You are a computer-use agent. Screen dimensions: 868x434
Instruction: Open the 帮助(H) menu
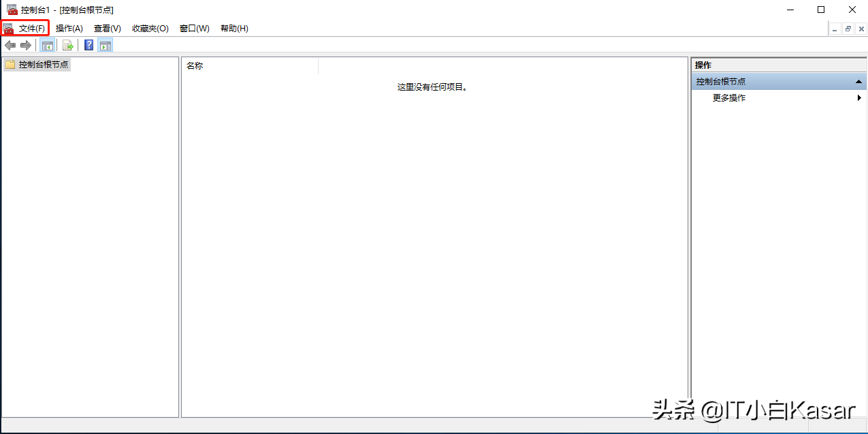(x=234, y=28)
